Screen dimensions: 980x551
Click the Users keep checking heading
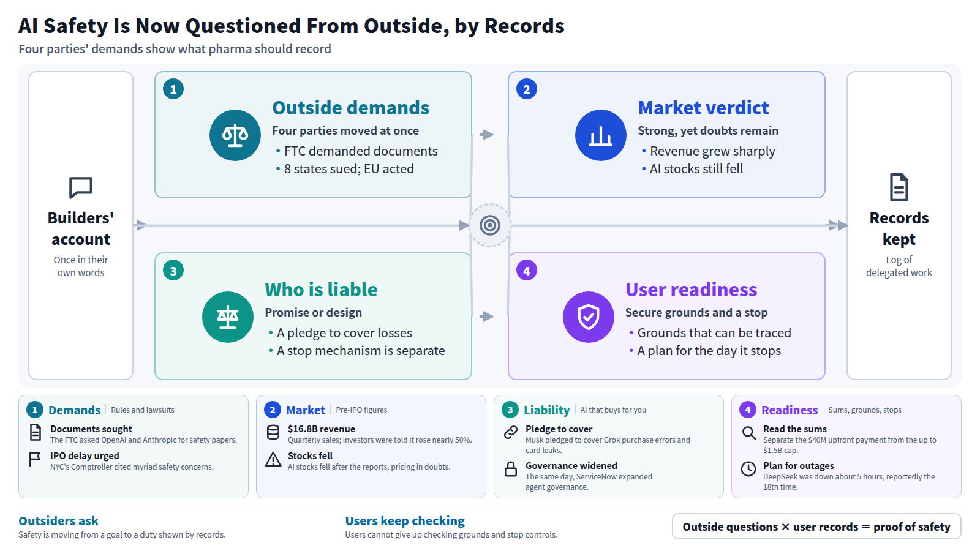click(x=405, y=521)
